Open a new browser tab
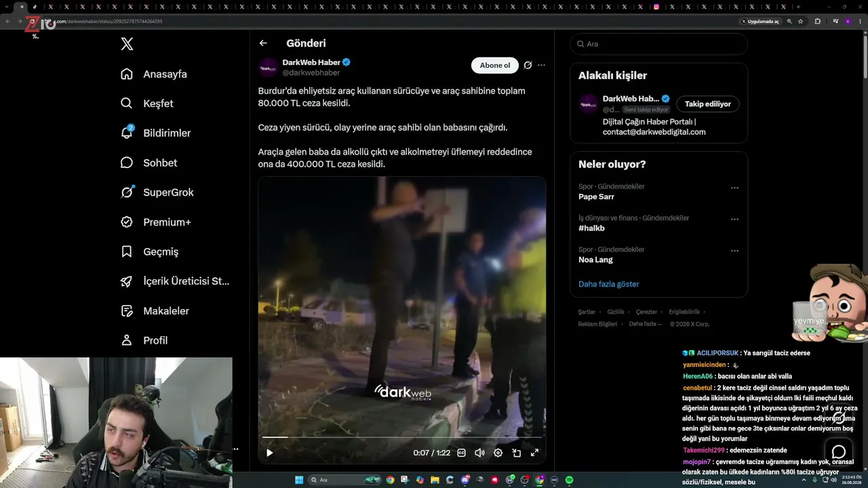868x488 pixels. click(x=798, y=7)
